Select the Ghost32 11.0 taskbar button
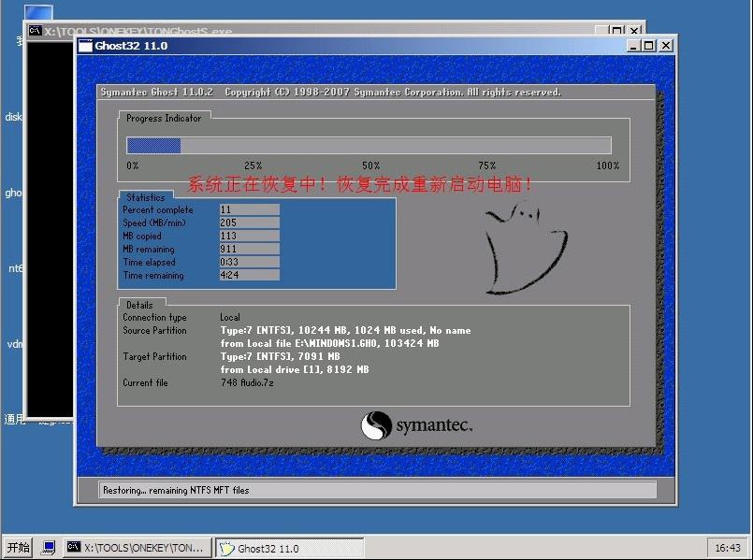753x560 pixels. pyautogui.click(x=290, y=548)
